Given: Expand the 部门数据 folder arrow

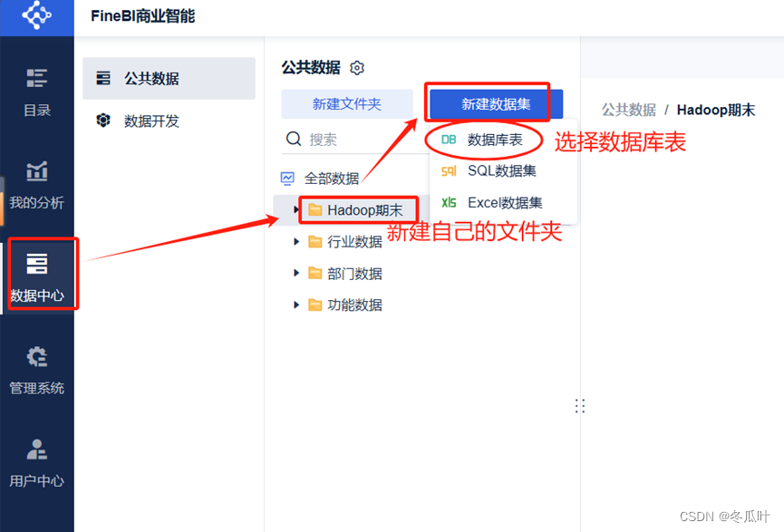Looking at the screenshot, I should [296, 274].
